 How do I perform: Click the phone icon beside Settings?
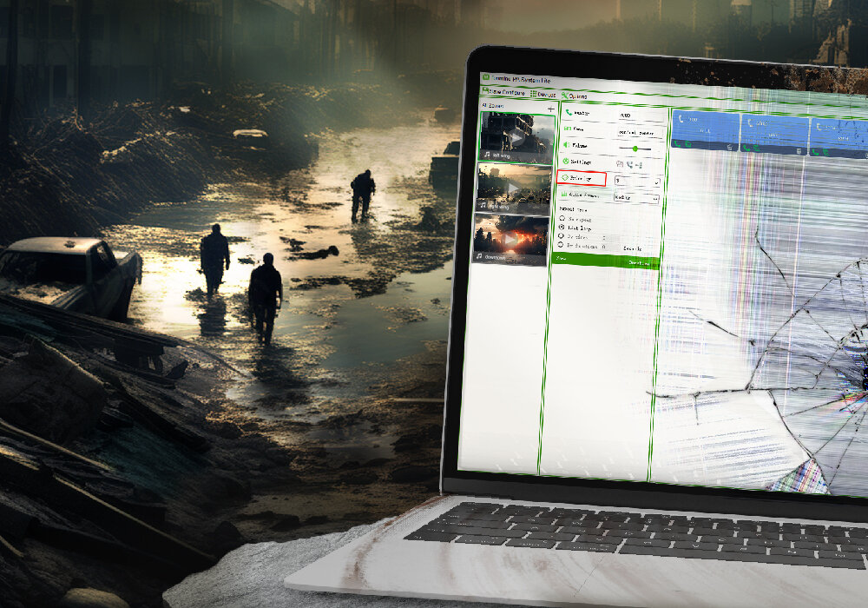630,164
